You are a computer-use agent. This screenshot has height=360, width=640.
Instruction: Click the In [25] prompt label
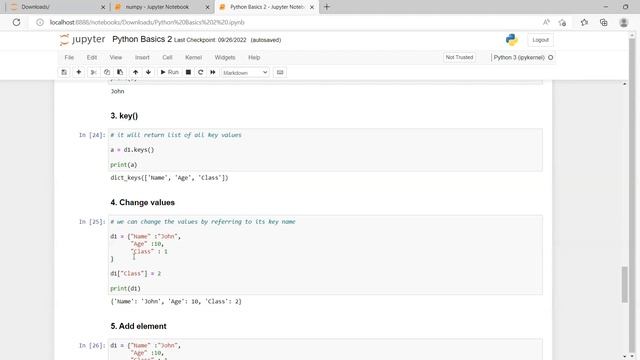(x=92, y=222)
